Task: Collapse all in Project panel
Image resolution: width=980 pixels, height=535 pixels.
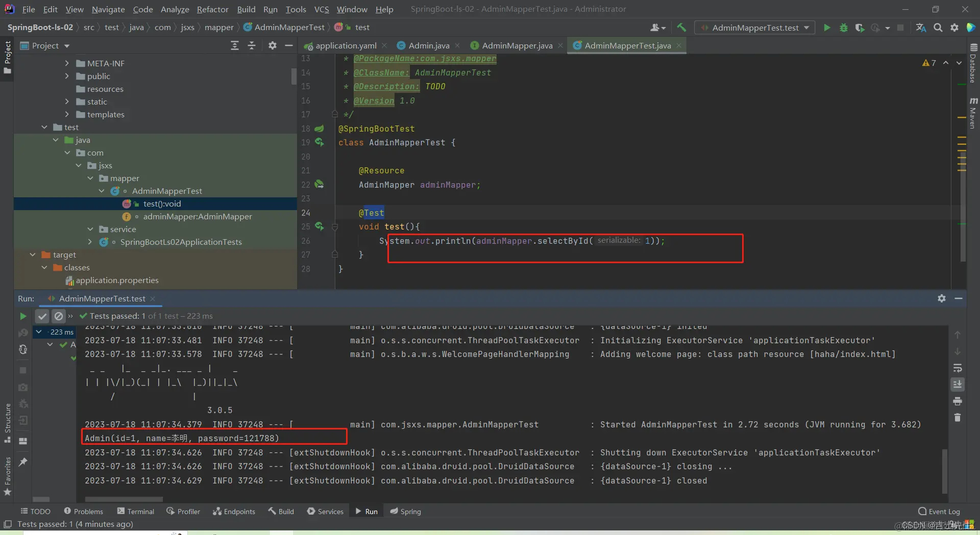Action: pyautogui.click(x=252, y=45)
